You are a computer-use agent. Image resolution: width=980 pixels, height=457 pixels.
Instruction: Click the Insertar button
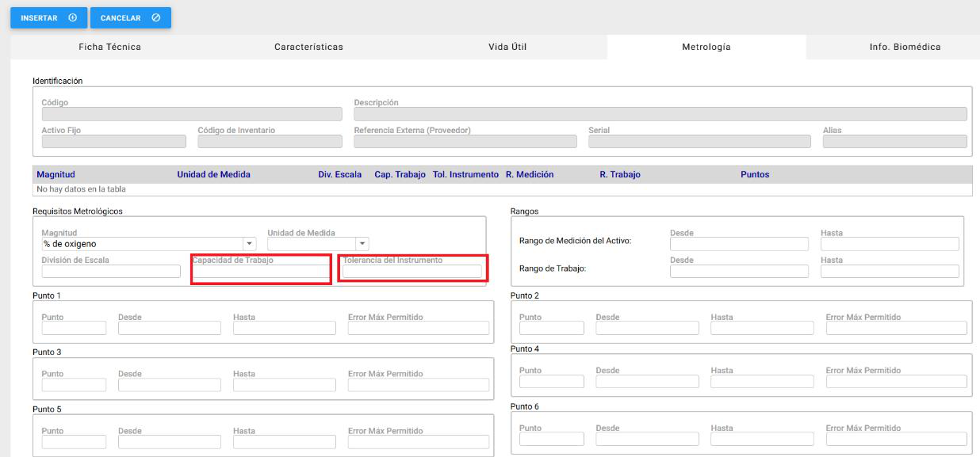coord(48,18)
